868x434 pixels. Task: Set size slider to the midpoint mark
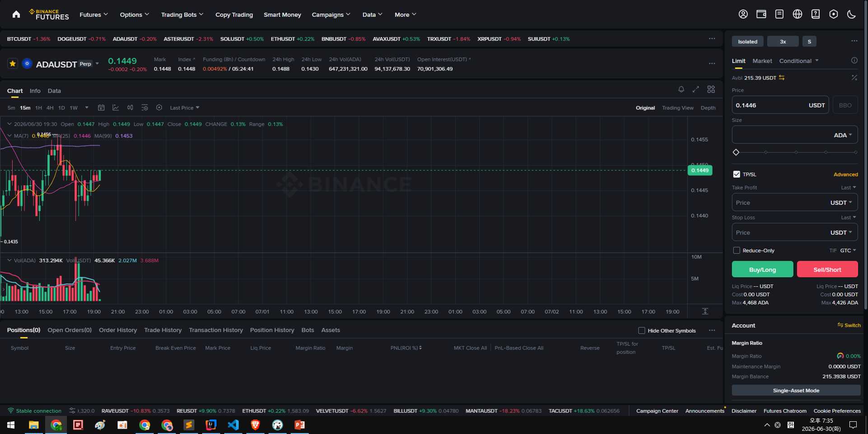tap(796, 152)
